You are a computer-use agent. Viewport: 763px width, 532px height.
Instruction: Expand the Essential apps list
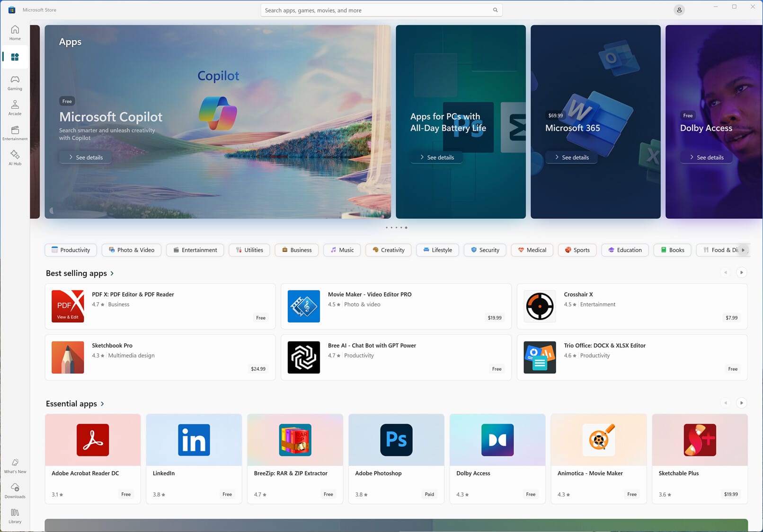[75, 404]
